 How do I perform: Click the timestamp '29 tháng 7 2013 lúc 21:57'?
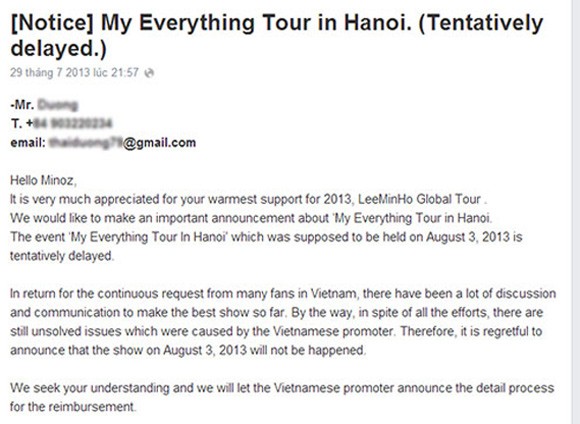pos(74,72)
